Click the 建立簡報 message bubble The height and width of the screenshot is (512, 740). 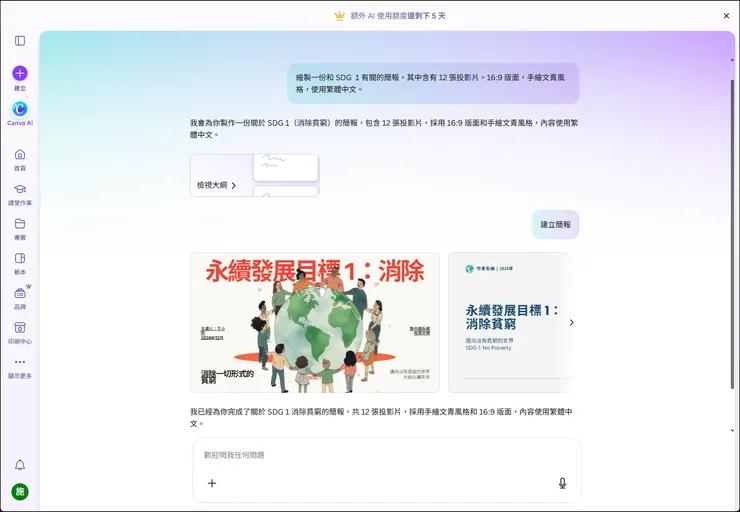click(x=555, y=225)
